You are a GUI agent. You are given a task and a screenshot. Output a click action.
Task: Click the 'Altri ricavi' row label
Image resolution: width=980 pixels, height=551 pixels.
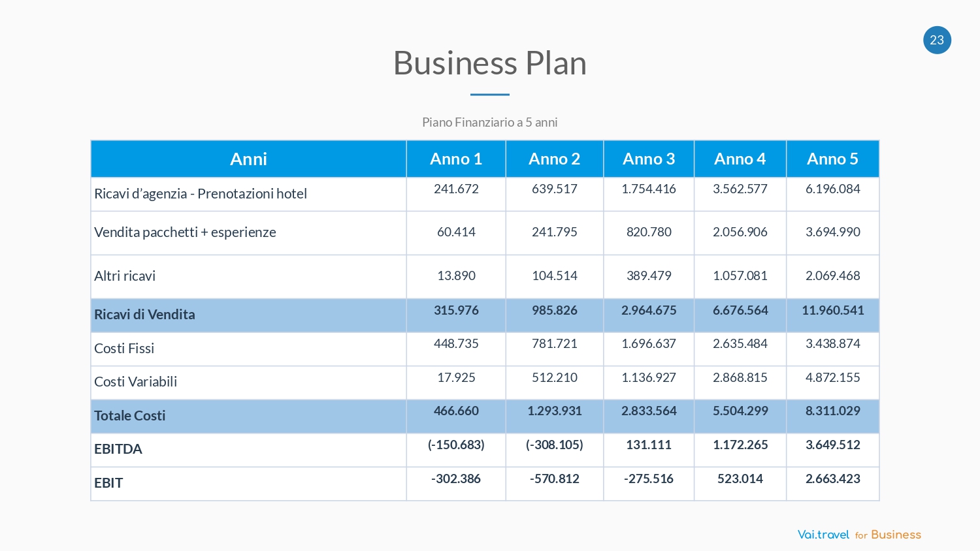125,276
